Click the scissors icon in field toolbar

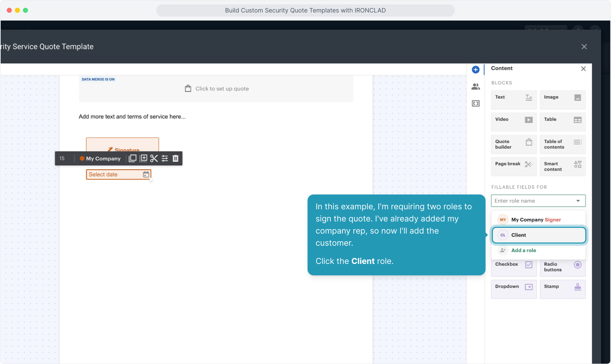(154, 158)
